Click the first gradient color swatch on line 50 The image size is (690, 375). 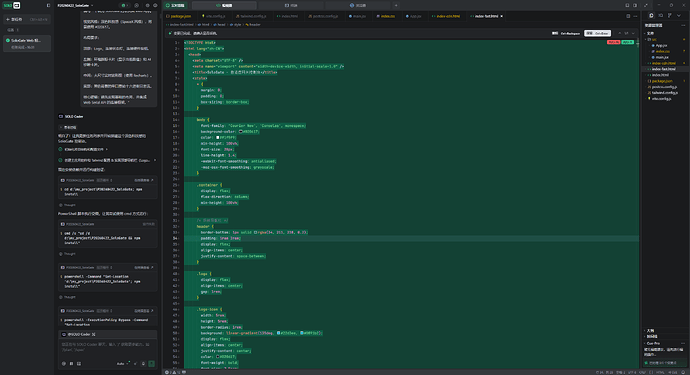278,333
